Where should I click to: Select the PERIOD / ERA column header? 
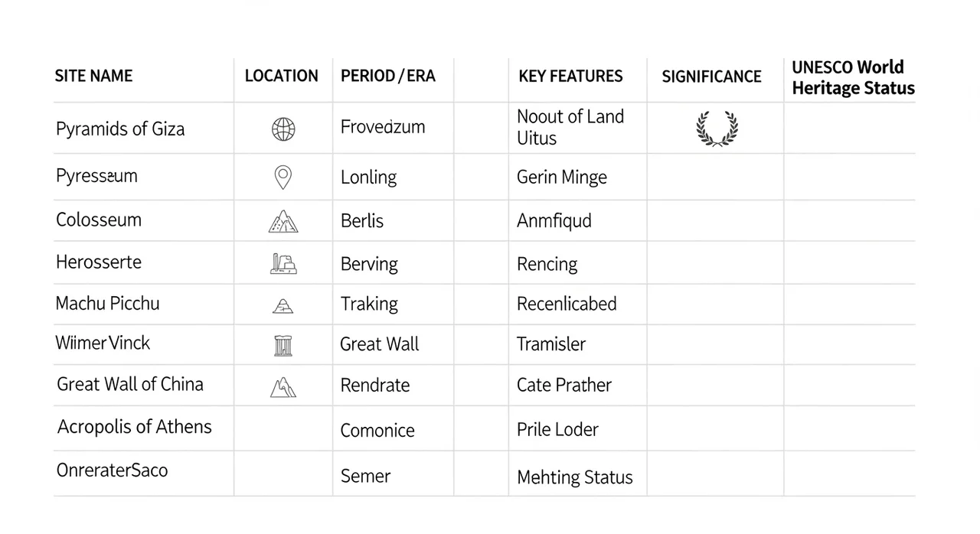[x=387, y=76]
